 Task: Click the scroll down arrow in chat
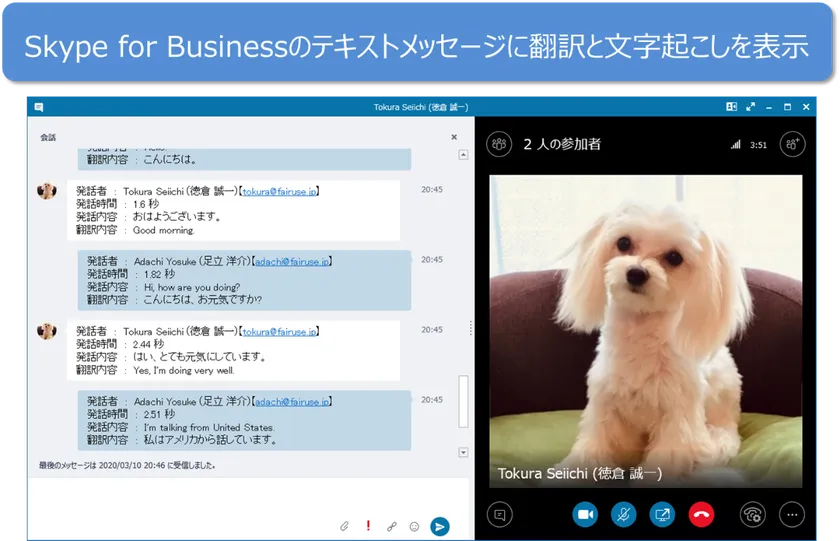463,453
